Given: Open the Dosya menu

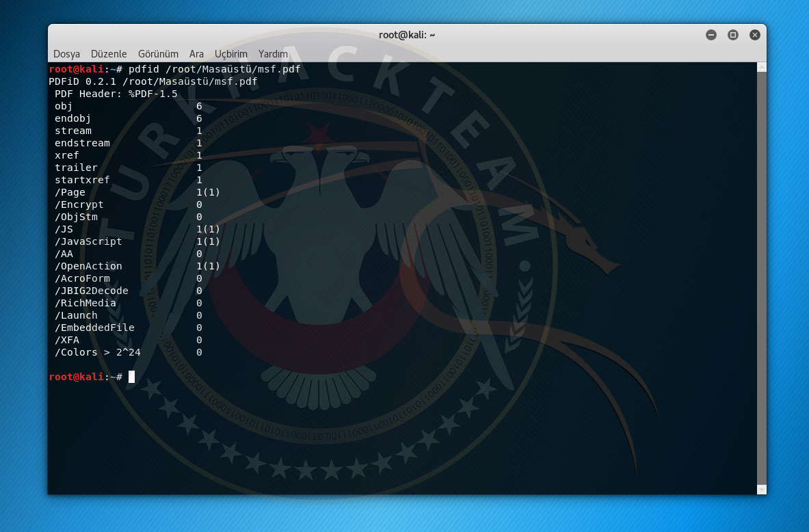Looking at the screenshot, I should pos(66,53).
